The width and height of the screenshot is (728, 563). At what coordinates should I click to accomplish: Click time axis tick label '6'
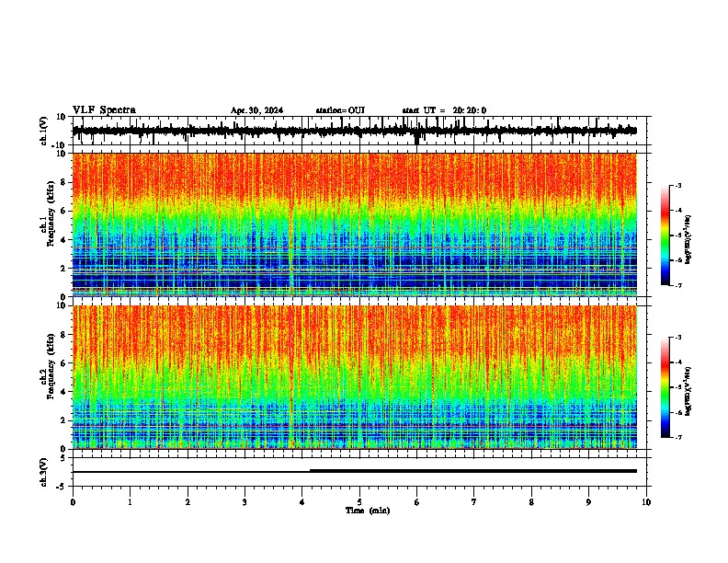tap(417, 502)
